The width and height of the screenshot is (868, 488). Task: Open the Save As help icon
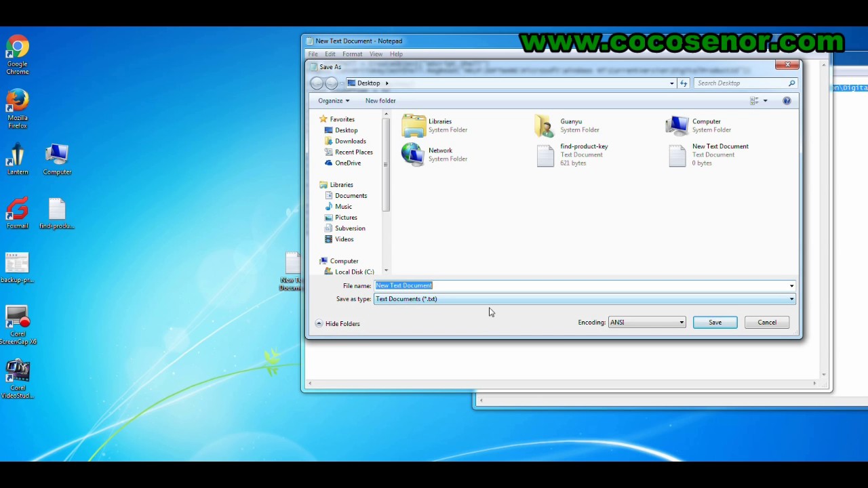pos(787,101)
